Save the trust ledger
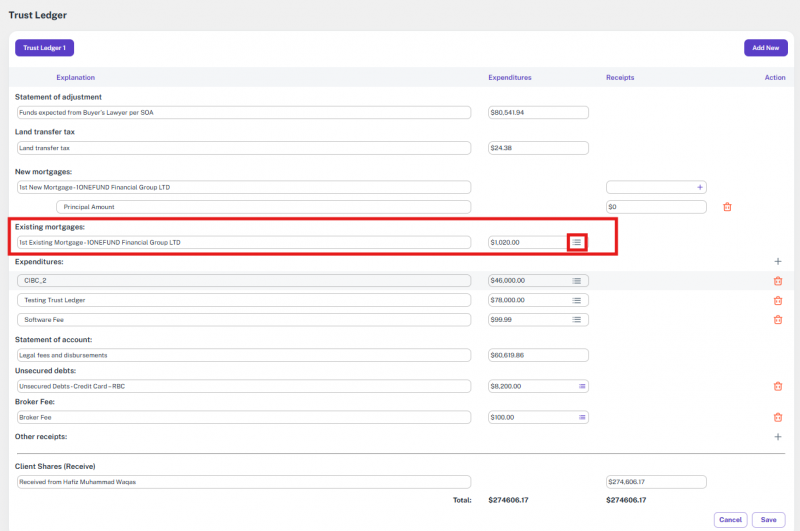This screenshot has width=800, height=531. tap(768, 519)
